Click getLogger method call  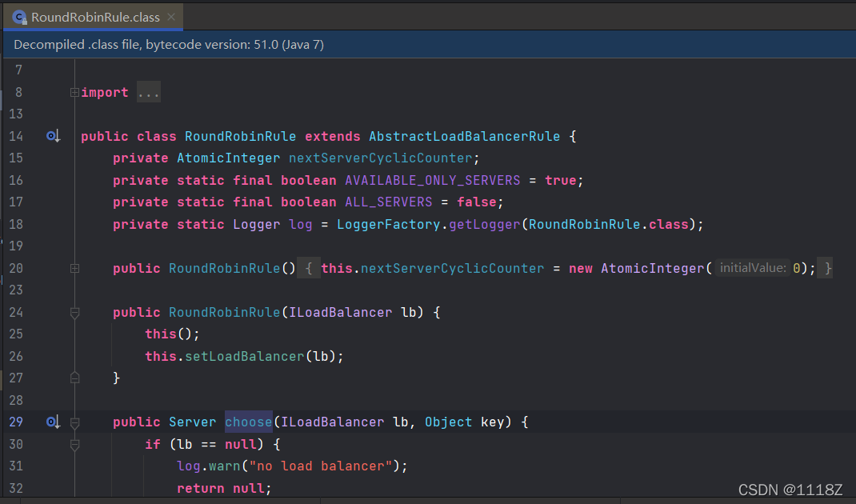(485, 225)
